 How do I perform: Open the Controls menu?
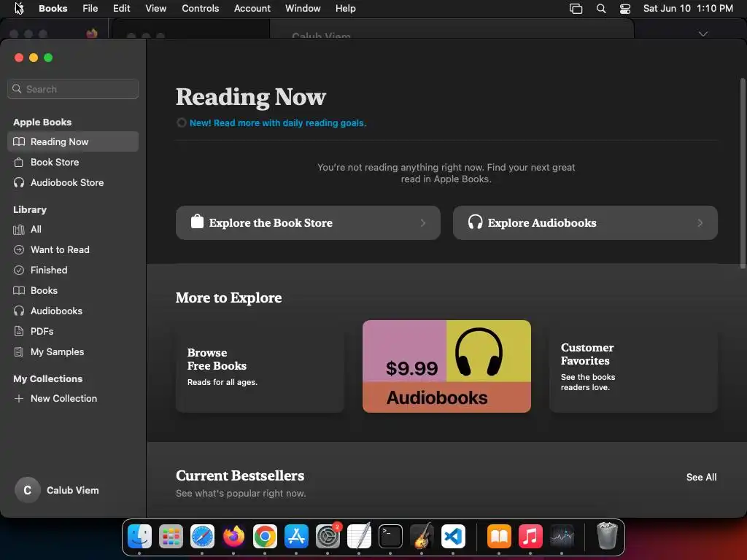click(x=200, y=9)
